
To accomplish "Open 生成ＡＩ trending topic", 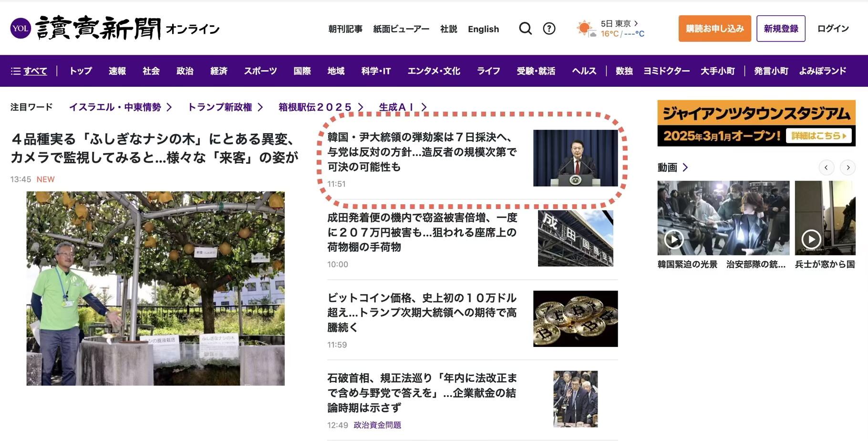I will coord(403,107).
